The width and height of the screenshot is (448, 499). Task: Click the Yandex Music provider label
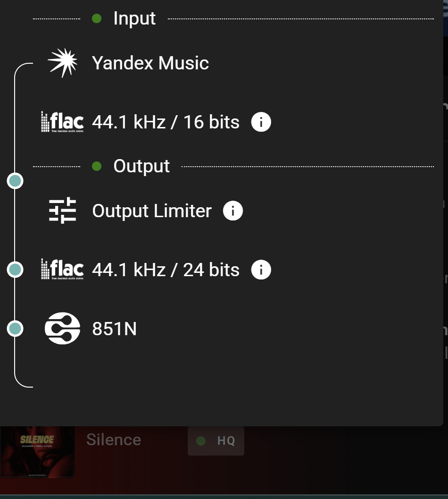(x=150, y=63)
